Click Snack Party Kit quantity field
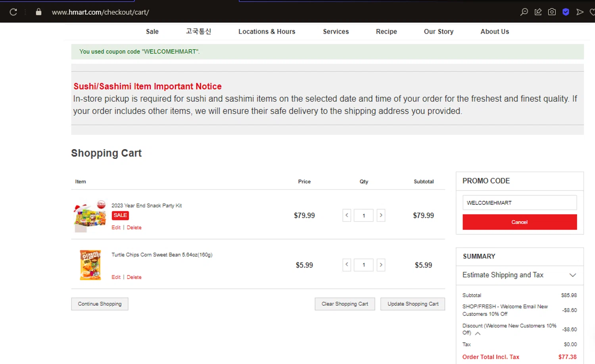 click(364, 215)
